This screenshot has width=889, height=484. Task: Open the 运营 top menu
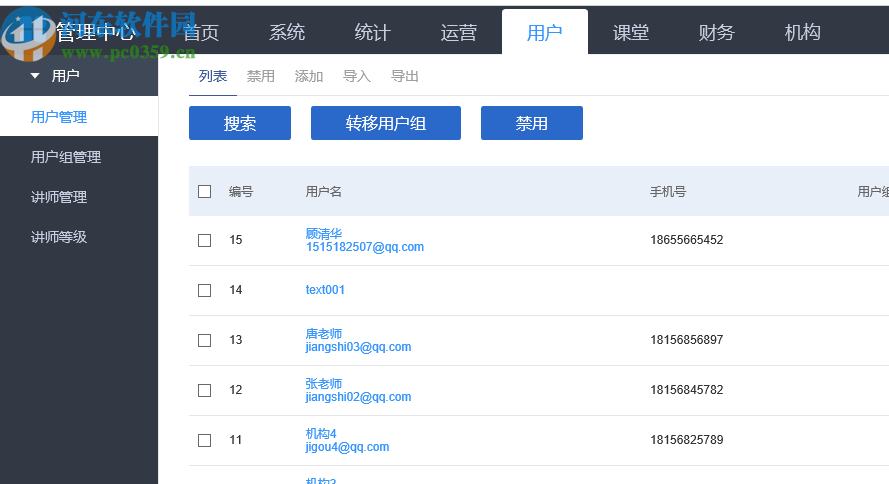[459, 32]
